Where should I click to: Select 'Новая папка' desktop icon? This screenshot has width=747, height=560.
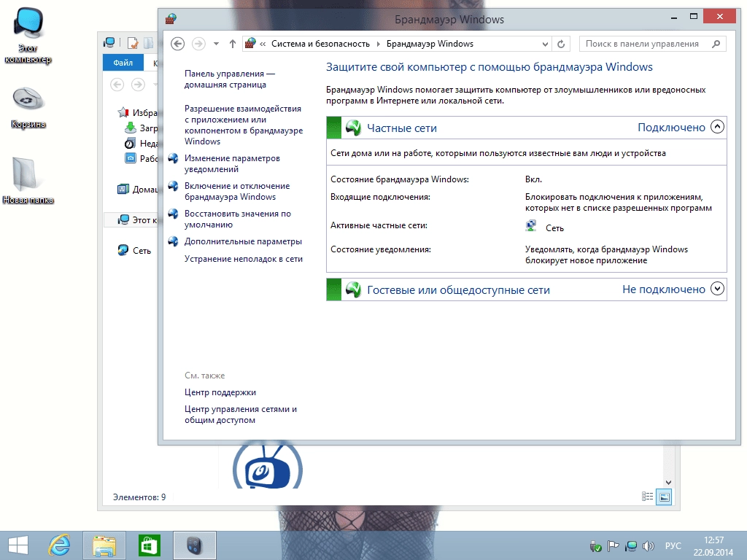(28, 181)
